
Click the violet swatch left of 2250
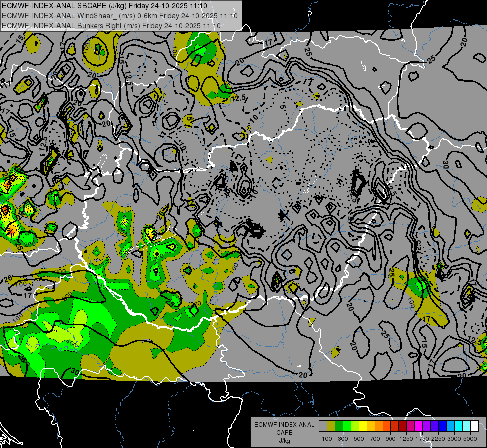[434, 426]
